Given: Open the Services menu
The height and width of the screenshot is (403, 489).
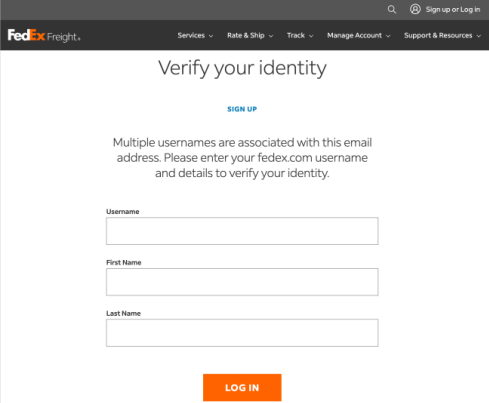Looking at the screenshot, I should coord(191,35).
